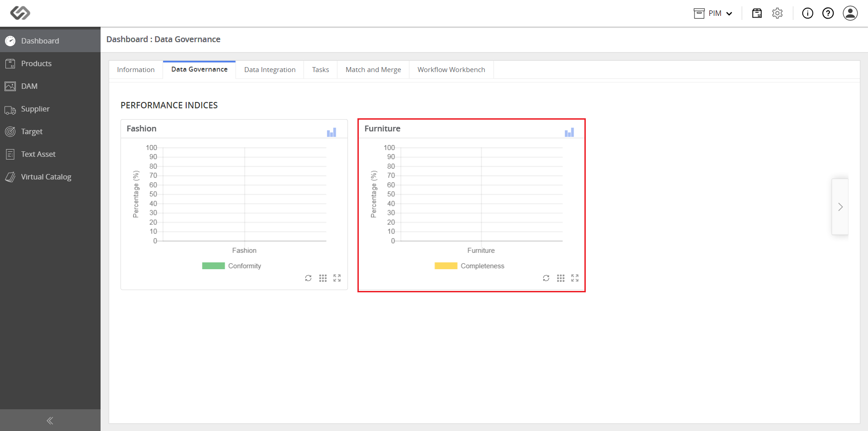Click the application logo in the header

pyautogui.click(x=20, y=13)
